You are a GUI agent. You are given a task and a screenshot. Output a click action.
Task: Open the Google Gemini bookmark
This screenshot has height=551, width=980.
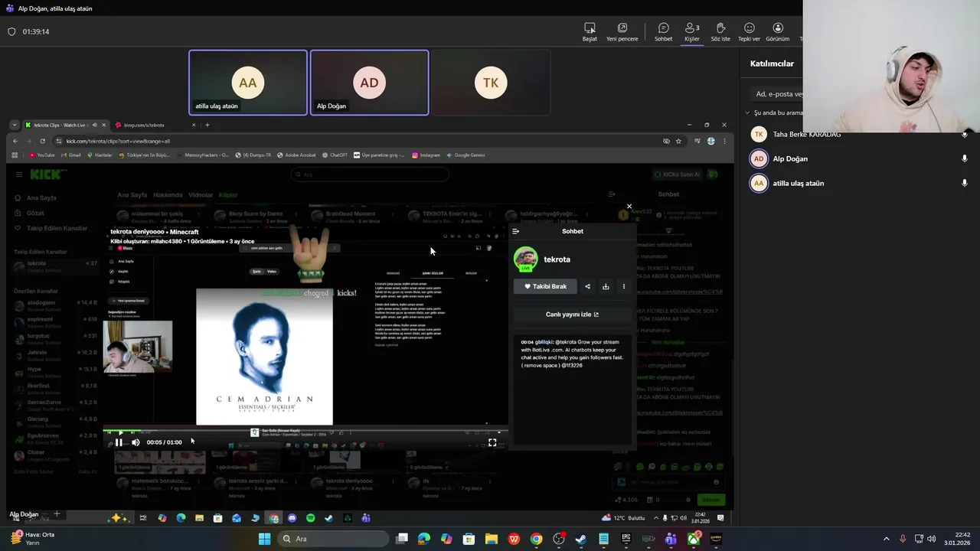coord(465,155)
